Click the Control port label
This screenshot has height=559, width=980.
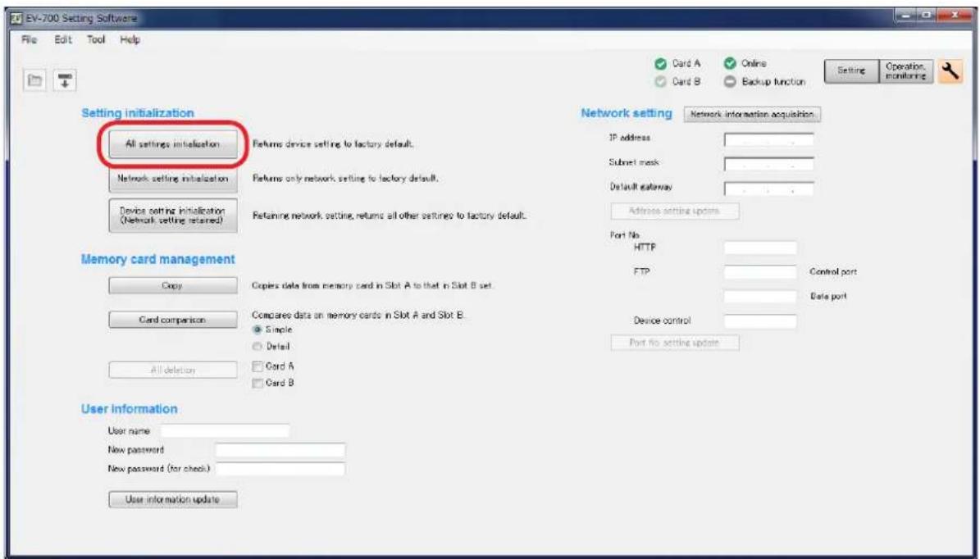833,272
